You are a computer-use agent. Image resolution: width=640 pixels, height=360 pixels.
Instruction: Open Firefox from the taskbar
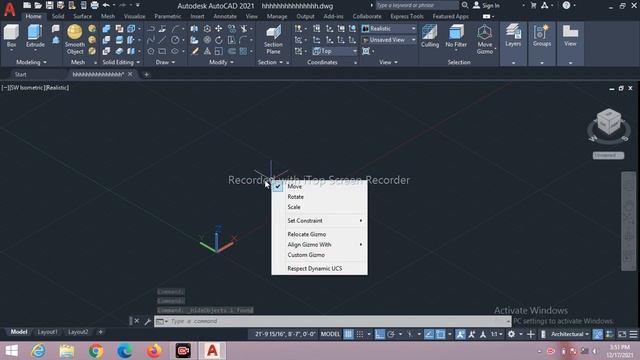click(154, 351)
